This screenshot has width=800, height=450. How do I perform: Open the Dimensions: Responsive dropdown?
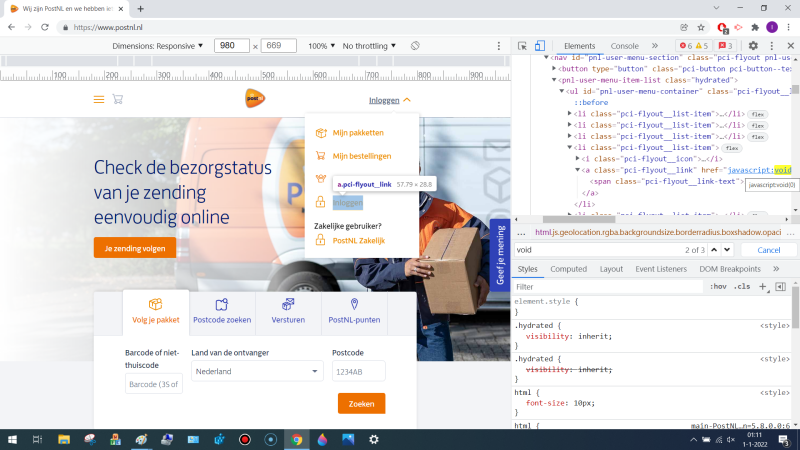pos(159,46)
